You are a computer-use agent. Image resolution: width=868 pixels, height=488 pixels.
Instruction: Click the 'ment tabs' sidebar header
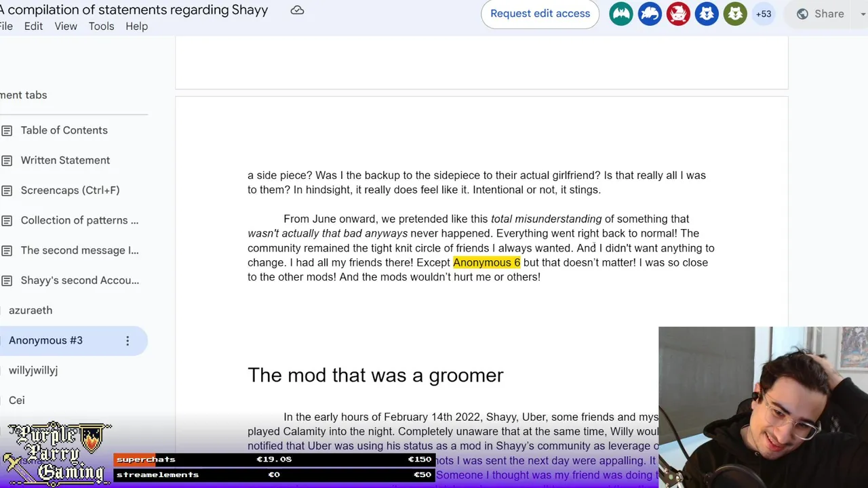24,95
